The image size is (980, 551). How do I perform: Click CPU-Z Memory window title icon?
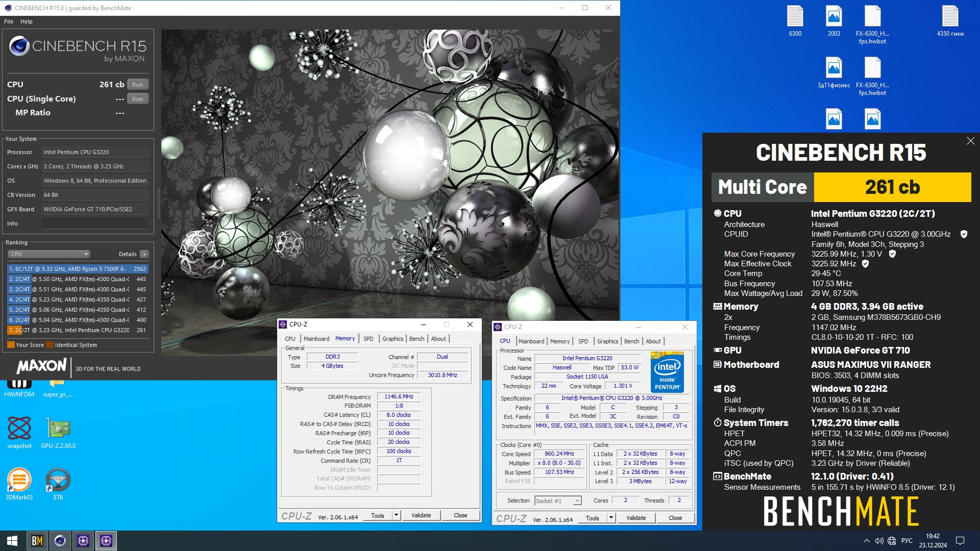(x=283, y=324)
